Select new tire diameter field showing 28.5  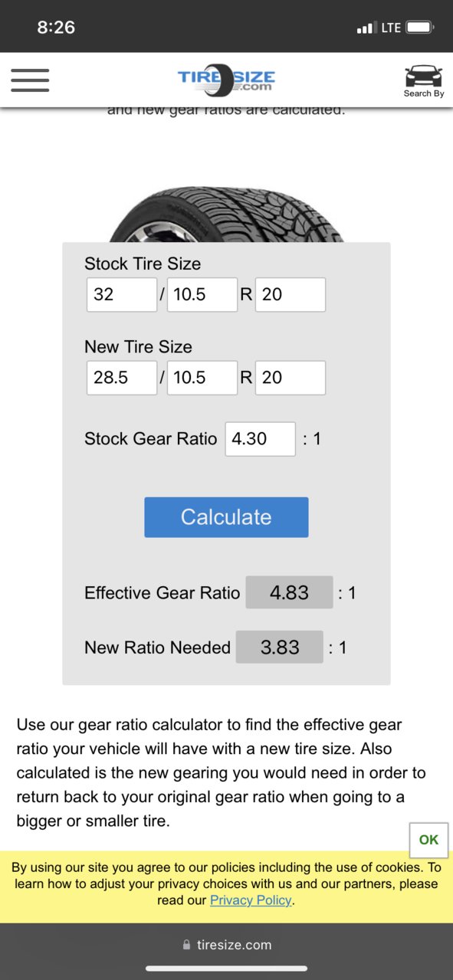point(122,378)
